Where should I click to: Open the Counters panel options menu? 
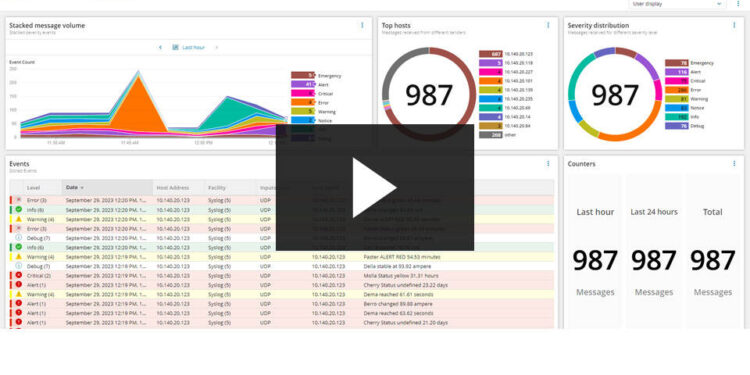(734, 164)
